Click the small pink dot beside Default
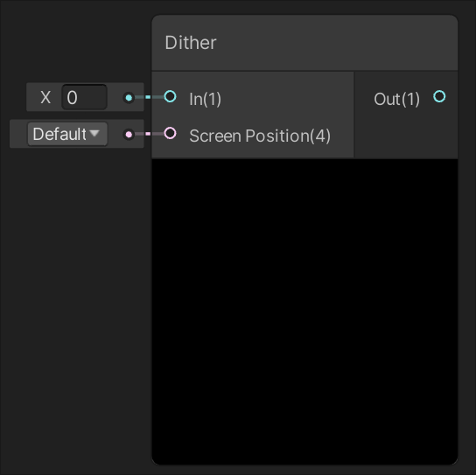This screenshot has height=475, width=476. click(x=129, y=134)
